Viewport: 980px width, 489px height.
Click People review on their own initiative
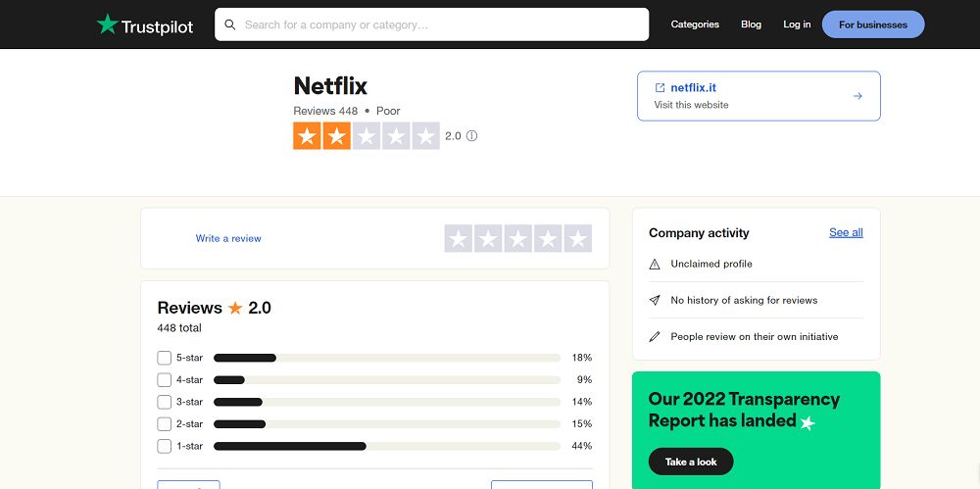click(755, 336)
